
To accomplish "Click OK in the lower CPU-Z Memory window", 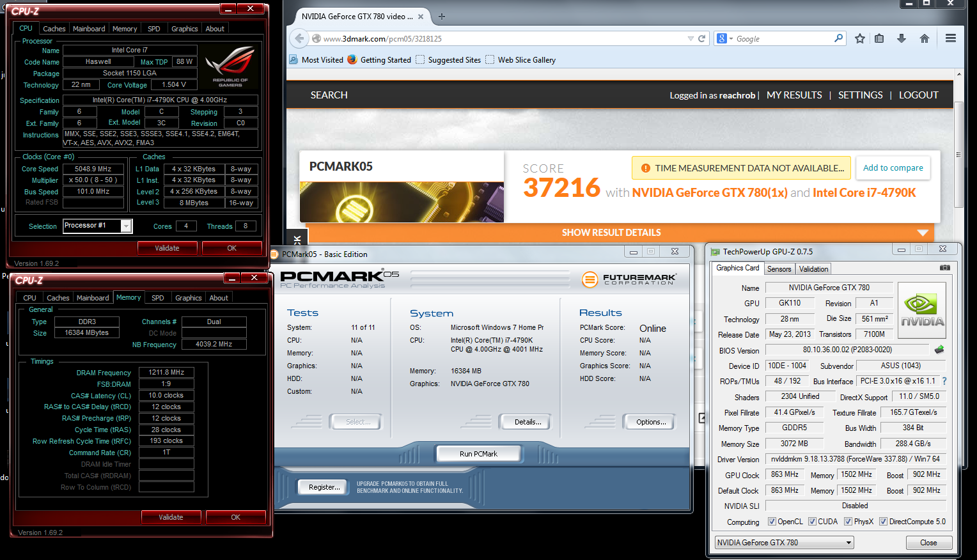I will point(236,517).
